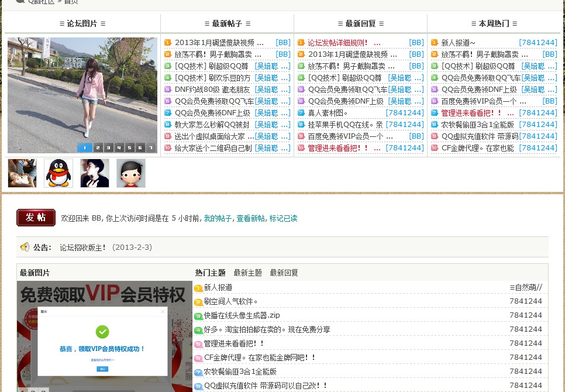Jump to slideshow image number 7

coord(150,147)
